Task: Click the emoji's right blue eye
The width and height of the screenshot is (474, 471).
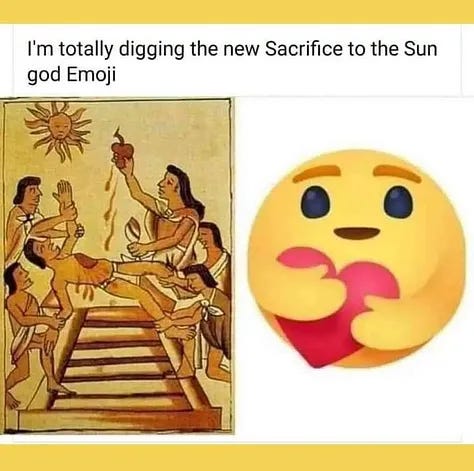Action: [x=399, y=201]
